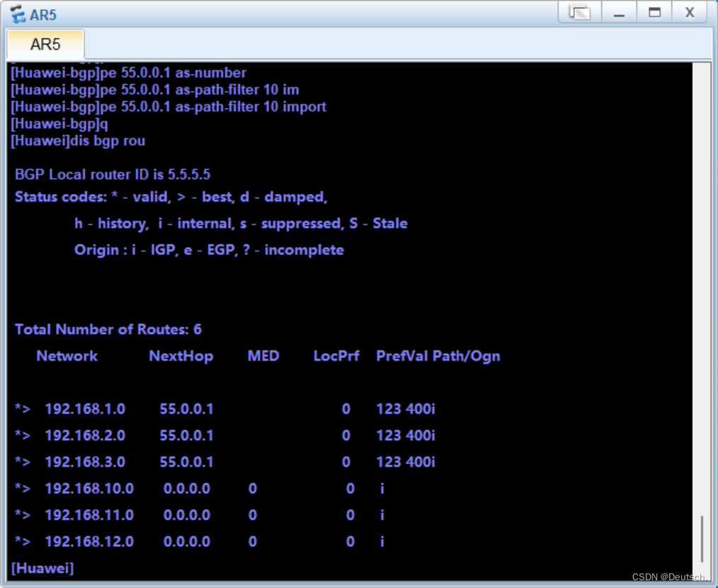Click next hop 55.0.0.1 for 192.168.2.0
Screen dimensions: 718x588
click(186, 435)
